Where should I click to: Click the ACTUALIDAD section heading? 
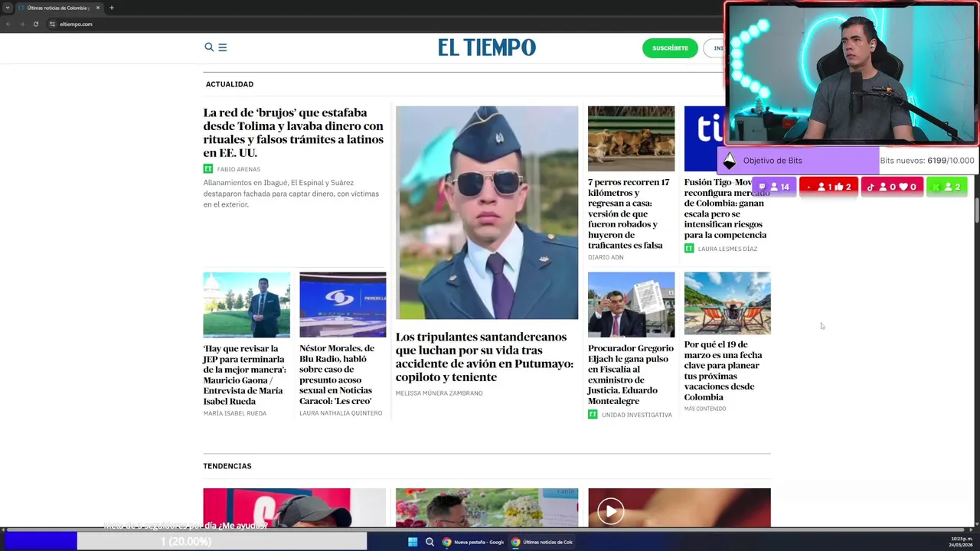coord(230,84)
